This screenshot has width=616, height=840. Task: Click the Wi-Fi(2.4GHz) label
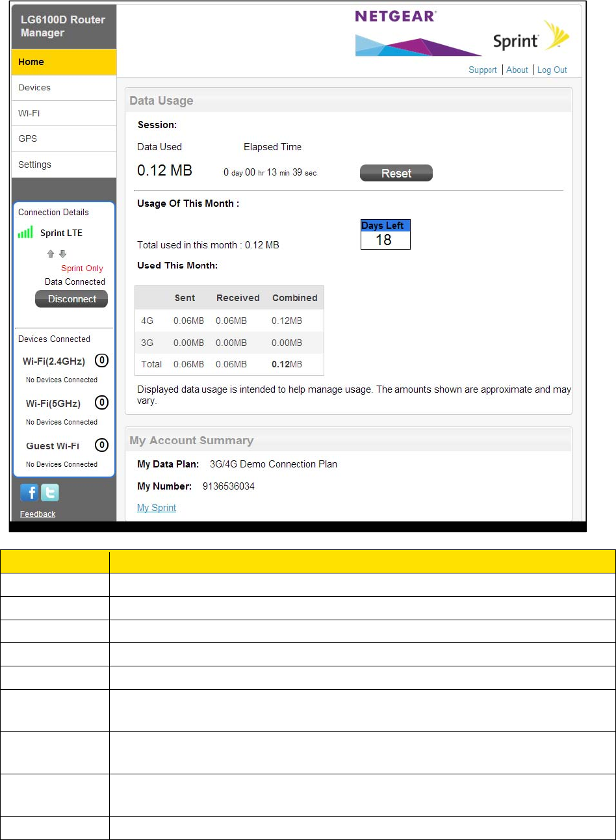point(54,361)
